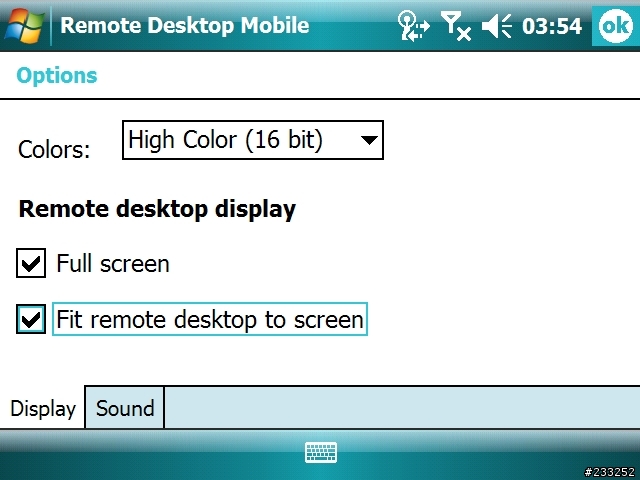Toggle Fit remote desktop to screen checkbox
Image resolution: width=640 pixels, height=480 pixels.
click(x=31, y=319)
